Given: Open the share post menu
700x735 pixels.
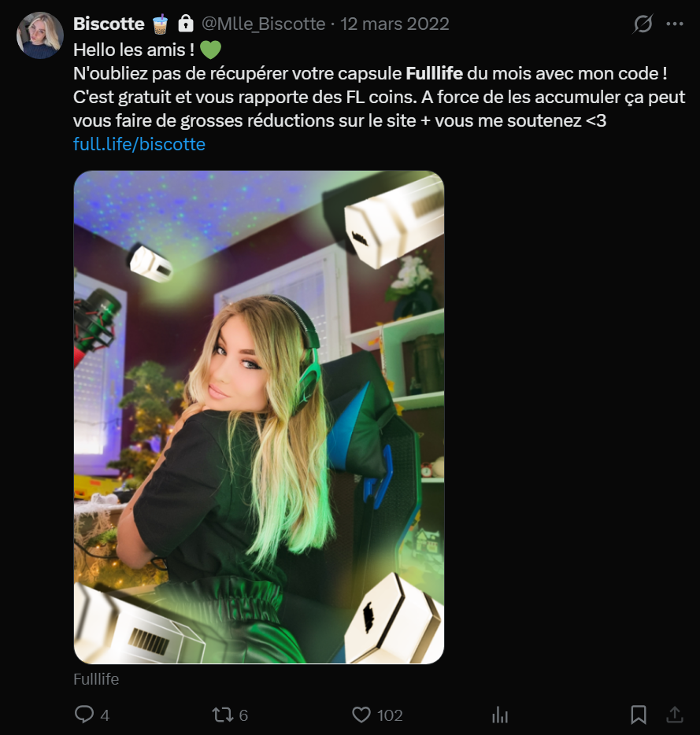Looking at the screenshot, I should point(675,715).
